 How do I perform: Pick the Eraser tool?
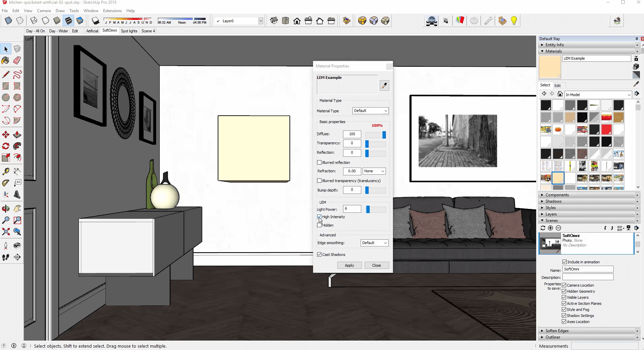tap(17, 60)
